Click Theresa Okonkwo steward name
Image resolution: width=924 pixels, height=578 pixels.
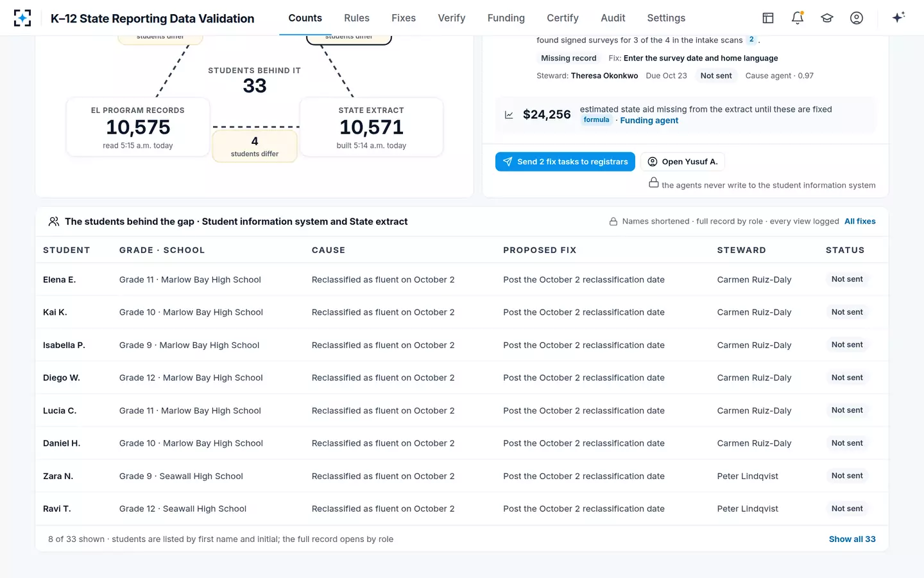pyautogui.click(x=604, y=76)
